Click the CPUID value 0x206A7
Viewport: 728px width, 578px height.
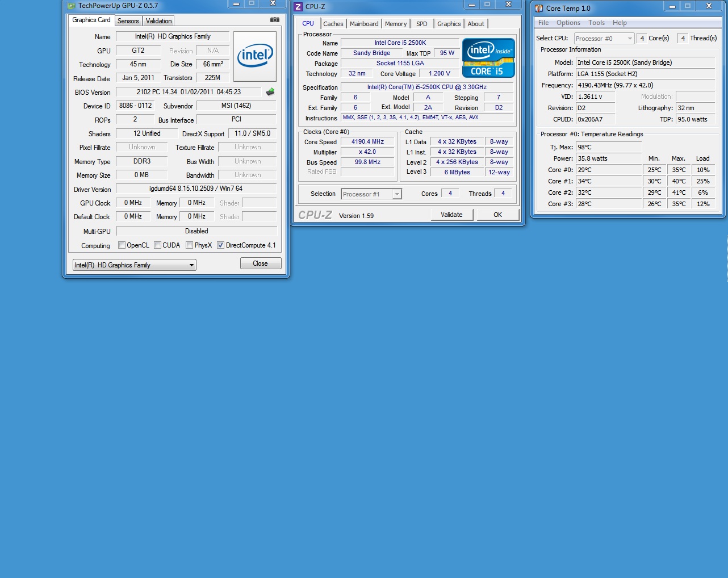click(x=595, y=119)
